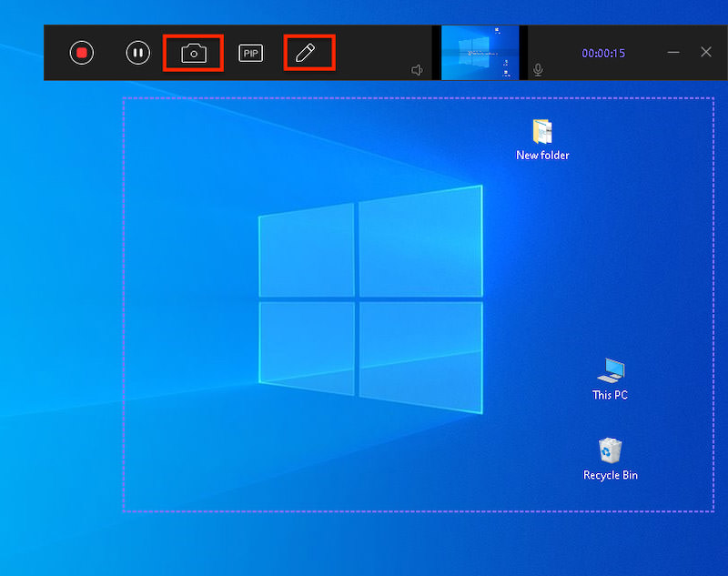This screenshot has height=576, width=728.
Task: Enable picture-in-picture with the PIP button
Action: (x=251, y=54)
